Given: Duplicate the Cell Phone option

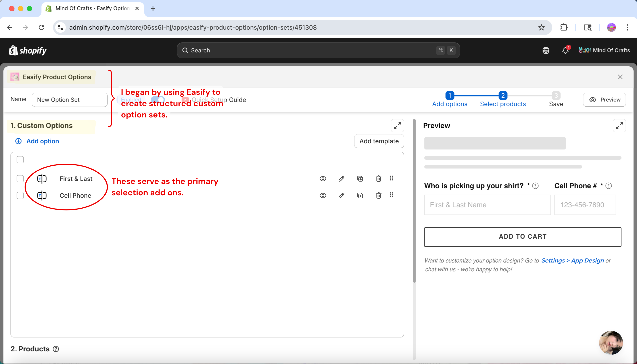Looking at the screenshot, I should click(x=360, y=195).
